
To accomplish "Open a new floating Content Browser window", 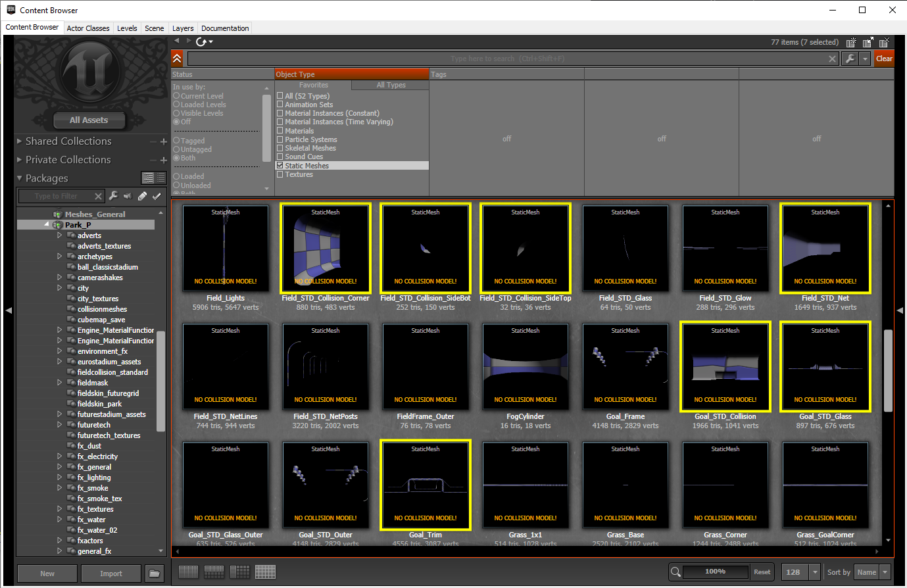I will pos(850,41).
